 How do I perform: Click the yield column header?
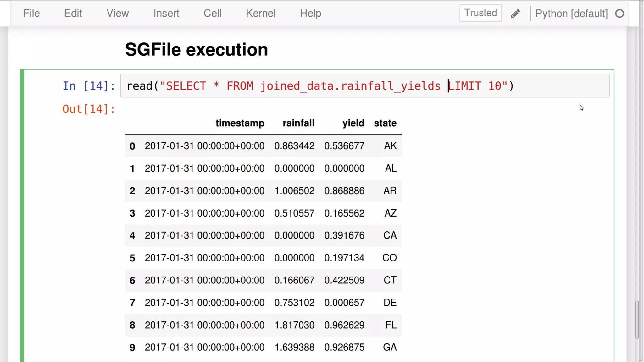coord(353,123)
